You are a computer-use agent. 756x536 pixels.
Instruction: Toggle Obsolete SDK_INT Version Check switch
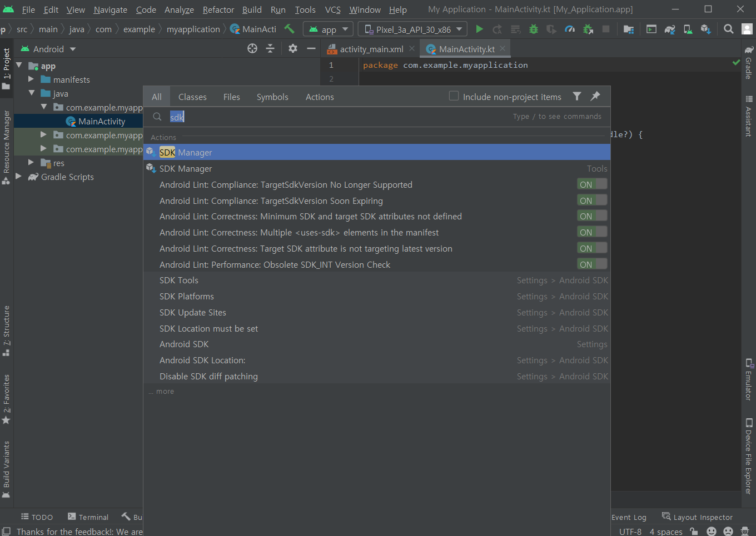592,264
